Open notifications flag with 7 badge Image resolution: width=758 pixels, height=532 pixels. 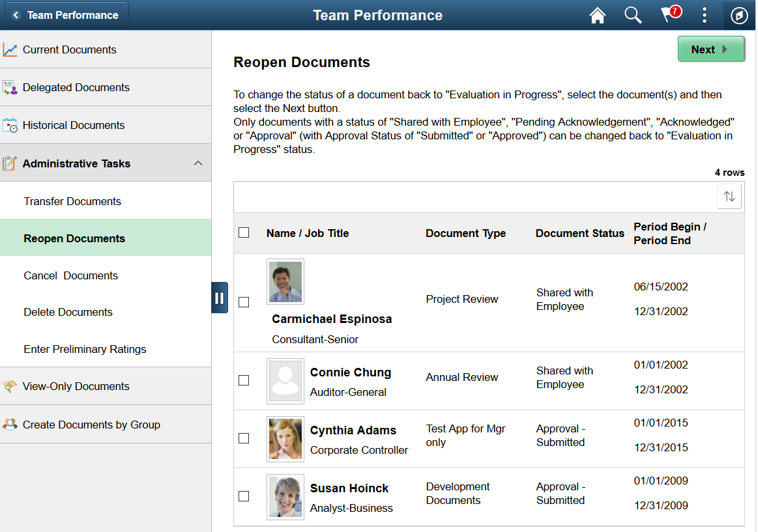point(671,14)
